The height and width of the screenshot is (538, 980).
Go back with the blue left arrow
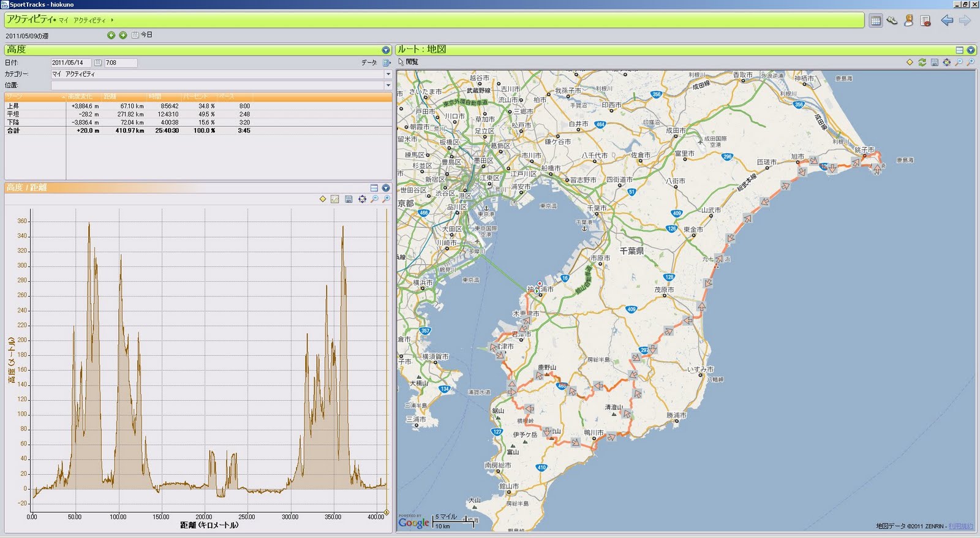point(947,21)
